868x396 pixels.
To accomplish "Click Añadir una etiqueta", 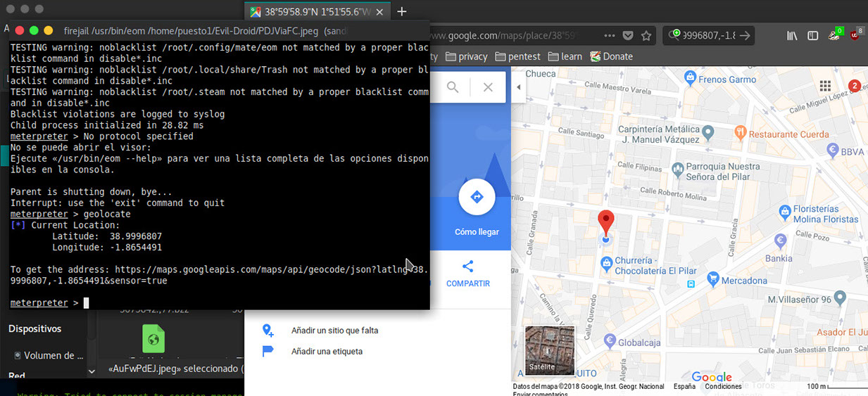I will [327, 351].
